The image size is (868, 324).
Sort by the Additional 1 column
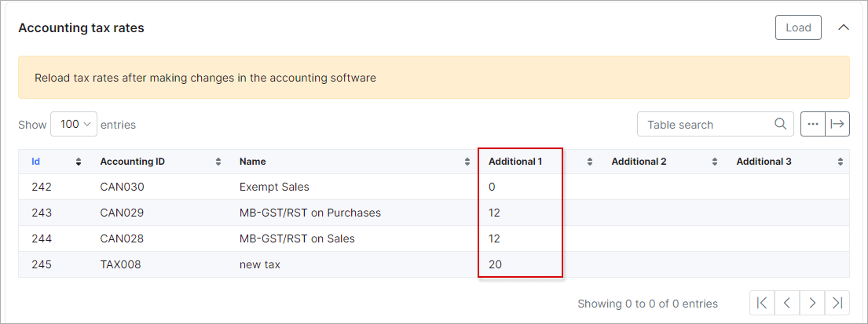pos(515,162)
